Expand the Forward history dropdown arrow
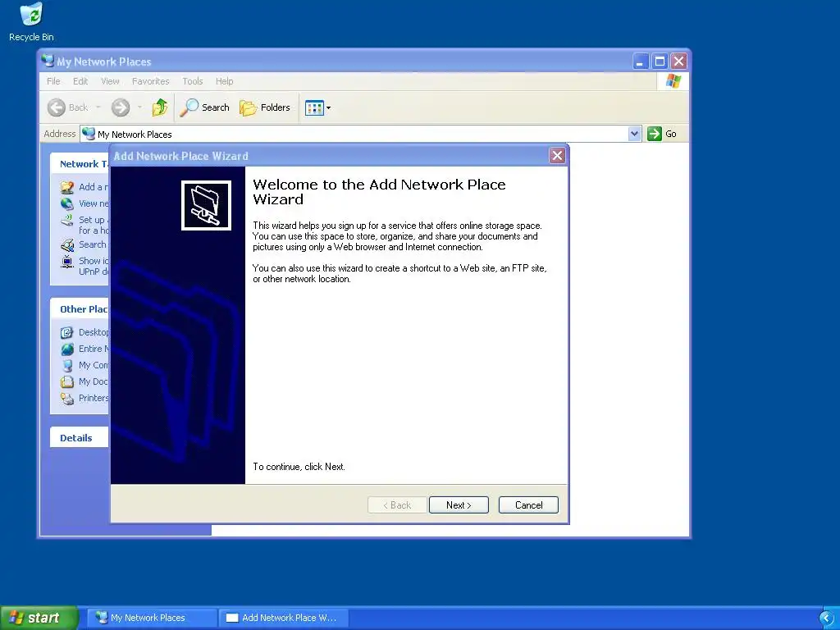The width and height of the screenshot is (840, 630). click(x=139, y=107)
